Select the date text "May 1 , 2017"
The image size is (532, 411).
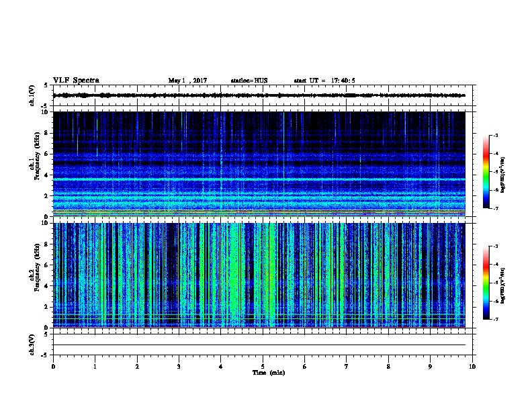tap(187, 81)
